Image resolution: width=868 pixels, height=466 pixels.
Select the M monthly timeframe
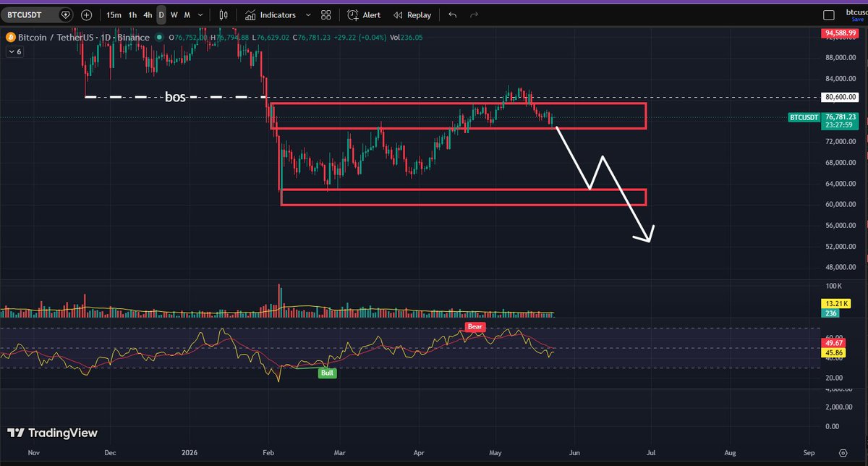click(187, 15)
